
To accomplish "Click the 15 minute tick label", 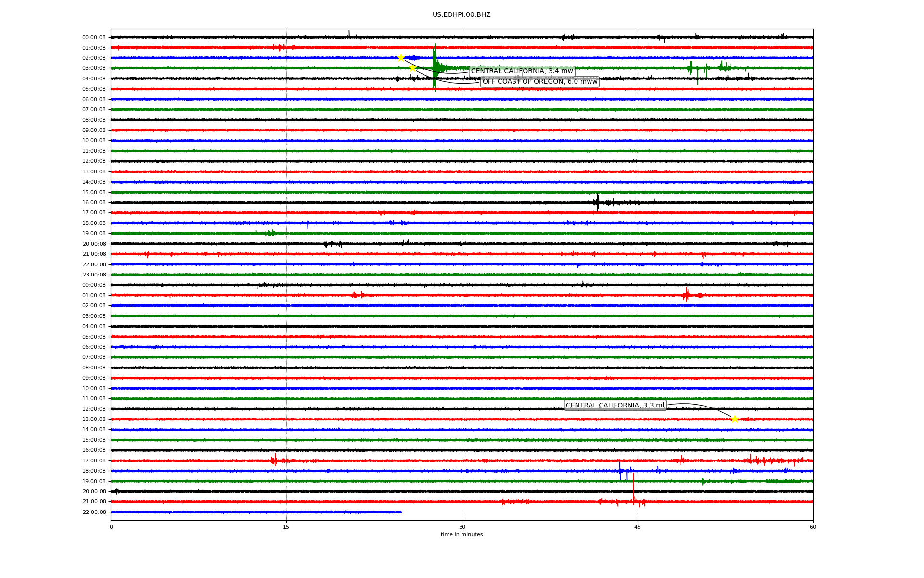I will (x=286, y=527).
